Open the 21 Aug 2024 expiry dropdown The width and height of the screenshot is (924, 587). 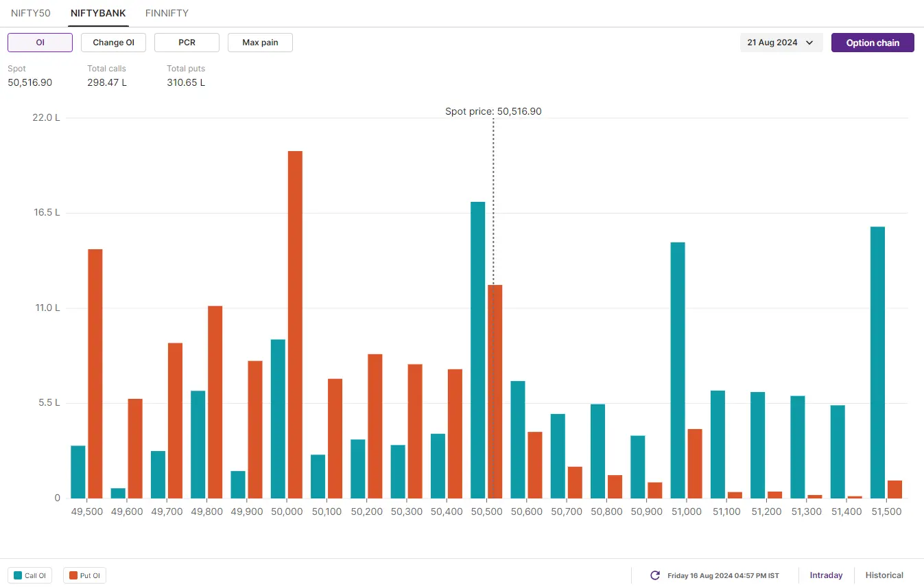pyautogui.click(x=781, y=43)
